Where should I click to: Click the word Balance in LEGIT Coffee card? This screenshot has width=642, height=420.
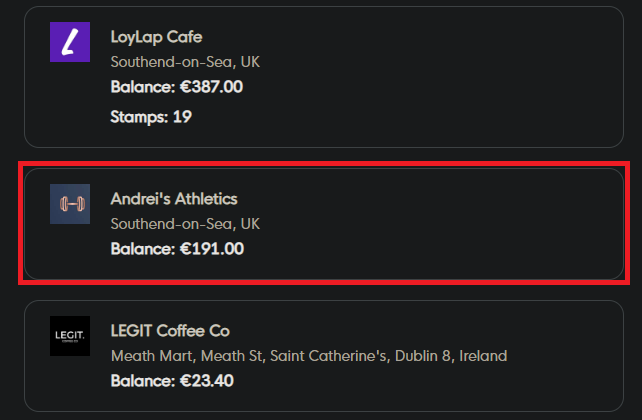coord(142,380)
